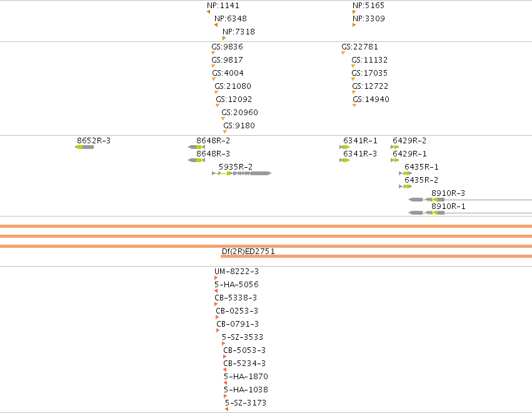Click the gene glyph under 6341R-3
Viewport: 532px width, 413px height.
click(x=344, y=160)
